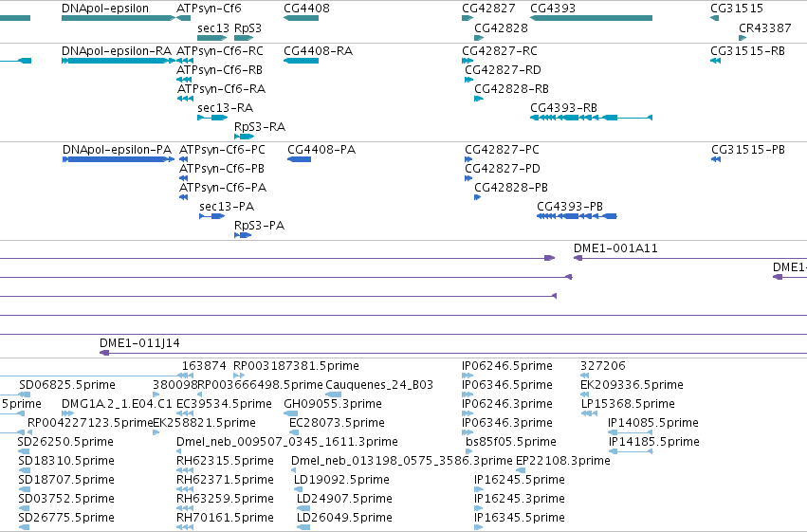Image resolution: width=807 pixels, height=532 pixels.
Task: Click the RP003187381.5prime EST label
Action: [296, 366]
